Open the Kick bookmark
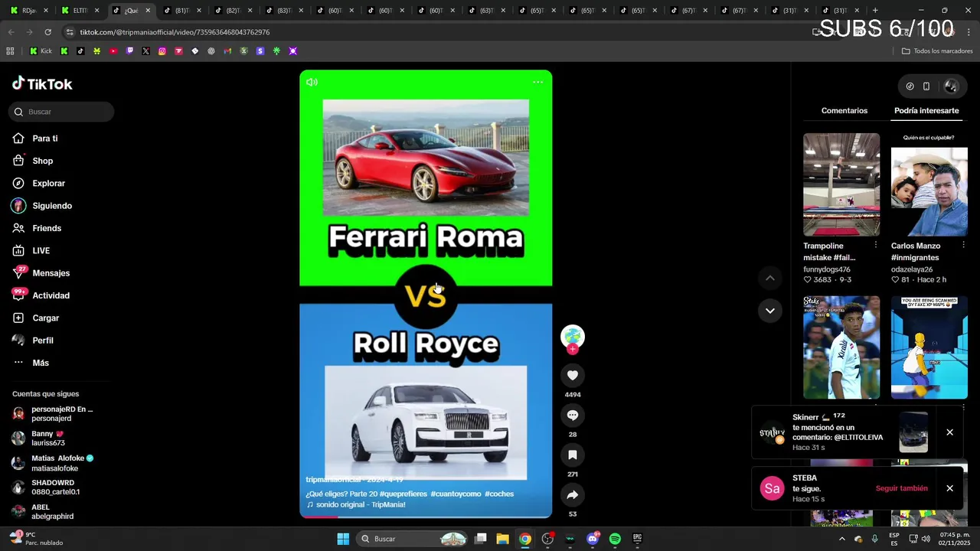The height and width of the screenshot is (551, 980). click(41, 51)
